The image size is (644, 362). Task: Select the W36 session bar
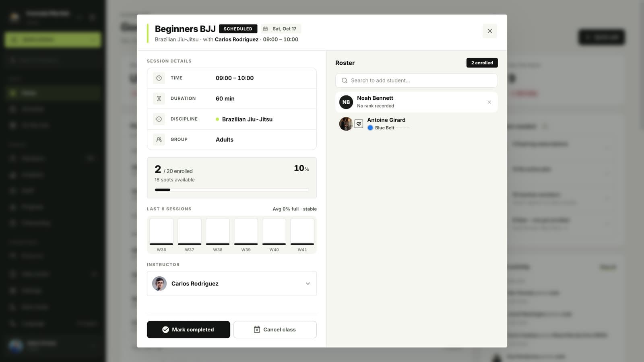161,232
